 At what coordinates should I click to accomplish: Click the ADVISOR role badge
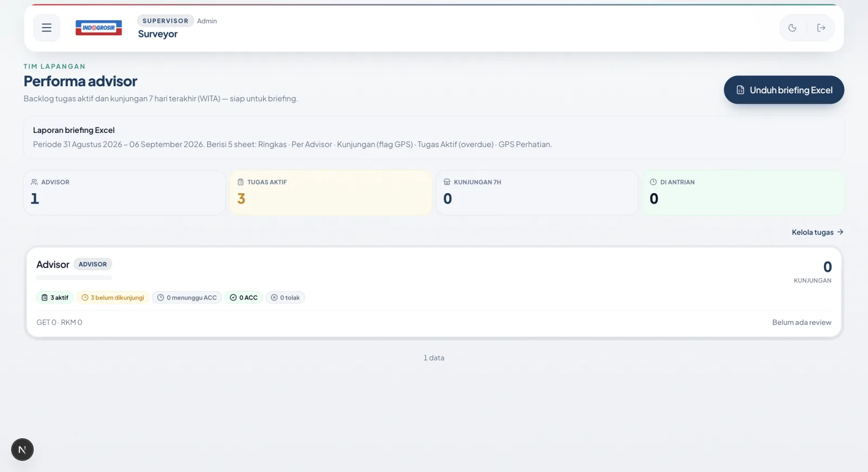pos(93,264)
